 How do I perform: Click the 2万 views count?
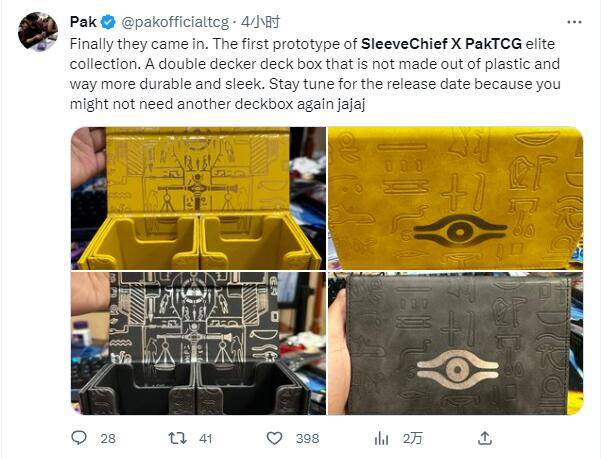412,438
